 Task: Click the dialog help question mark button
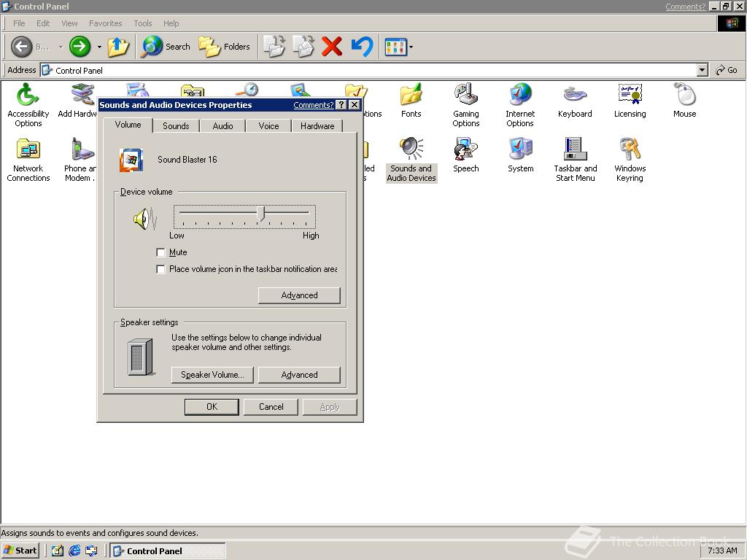click(x=341, y=105)
